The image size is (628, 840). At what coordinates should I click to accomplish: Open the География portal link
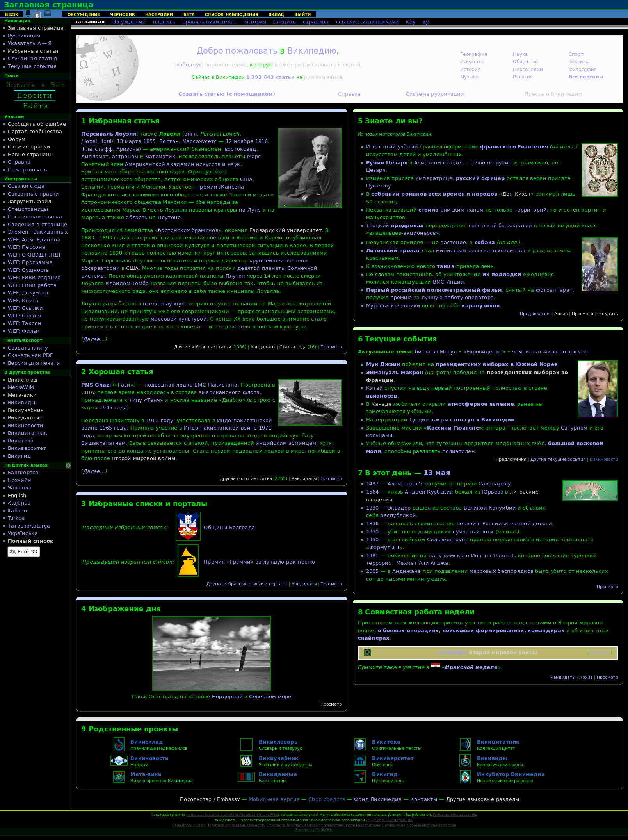click(x=473, y=54)
